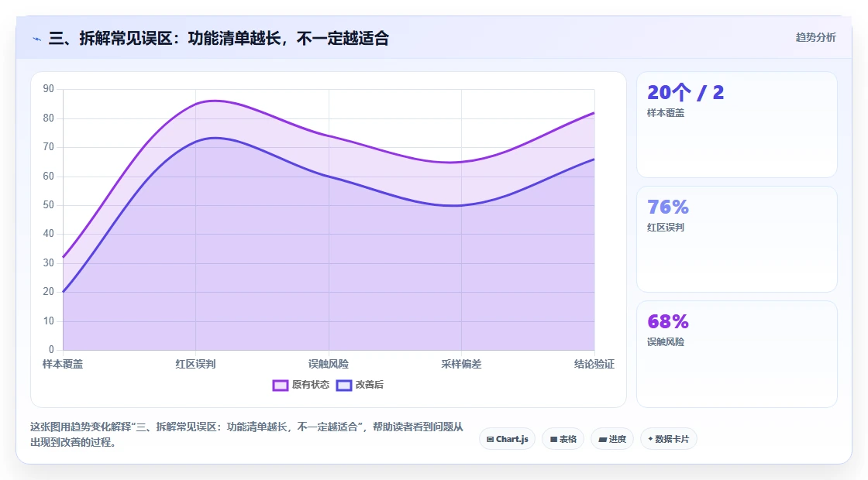
Task: Open the 76% 红区误判 card
Action: (737, 239)
